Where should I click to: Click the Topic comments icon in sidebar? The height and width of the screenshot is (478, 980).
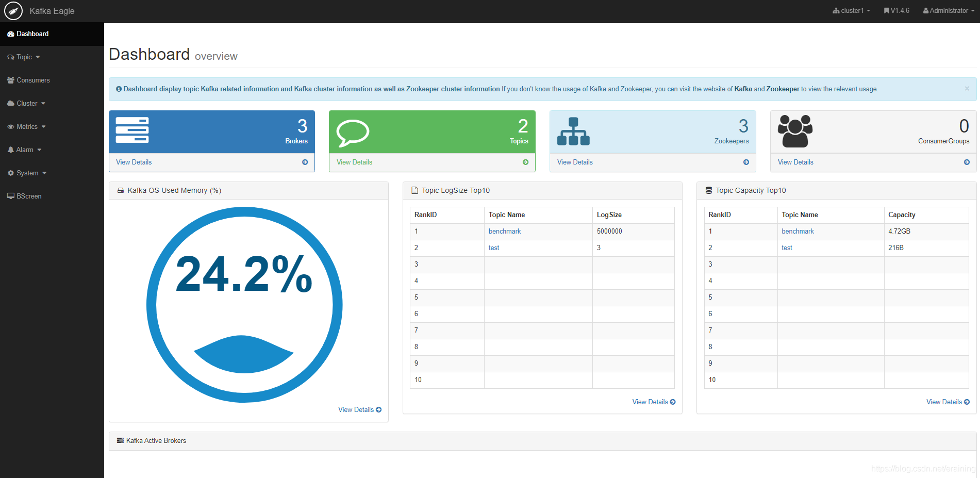click(11, 57)
